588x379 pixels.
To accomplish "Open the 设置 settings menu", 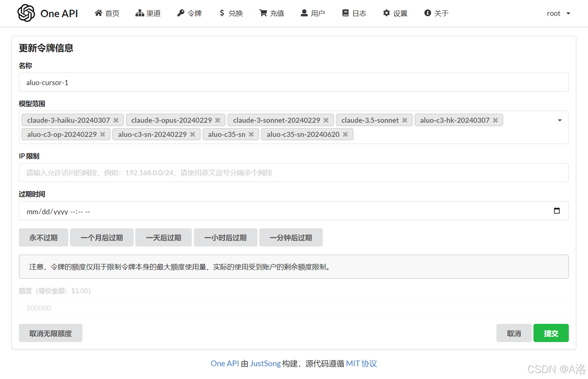I will click(x=395, y=13).
